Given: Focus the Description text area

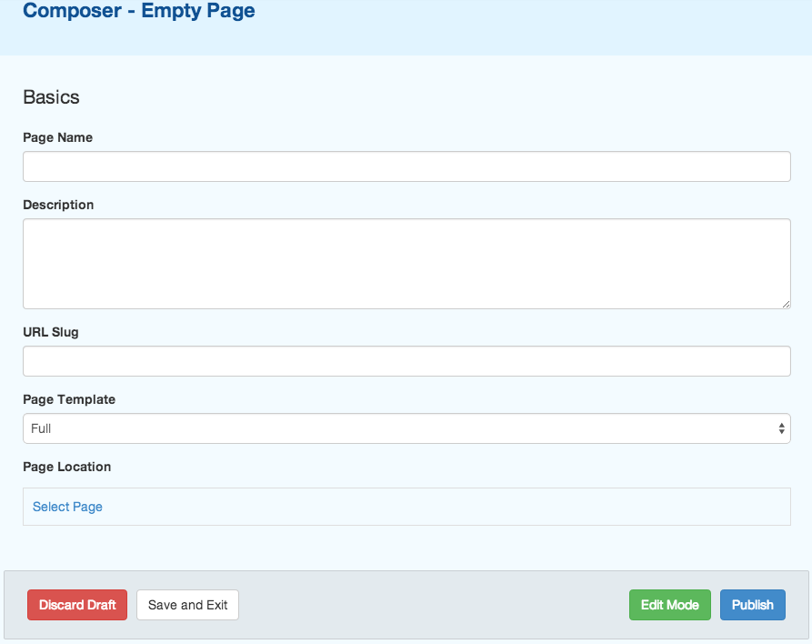Looking at the screenshot, I should tap(406, 264).
